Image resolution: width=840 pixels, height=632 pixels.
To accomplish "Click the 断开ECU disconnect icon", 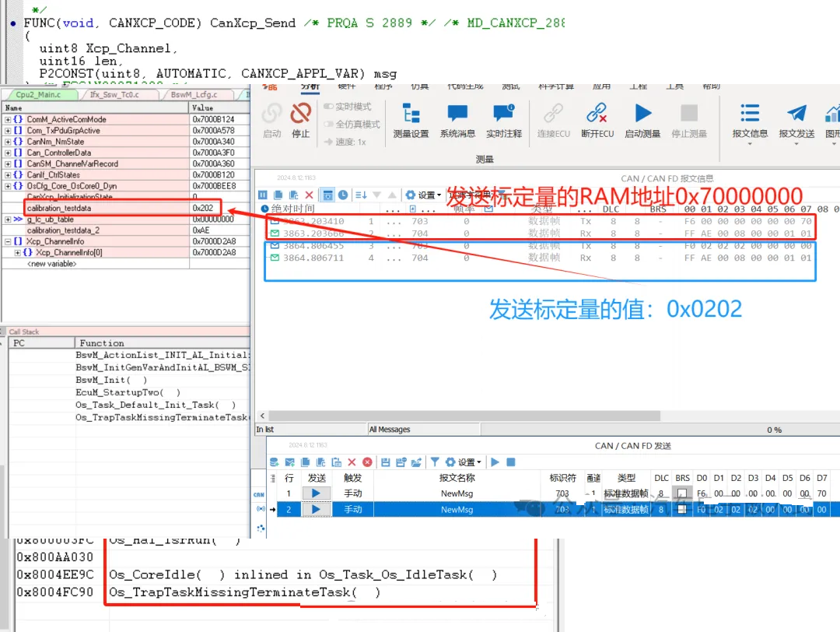I will [597, 113].
